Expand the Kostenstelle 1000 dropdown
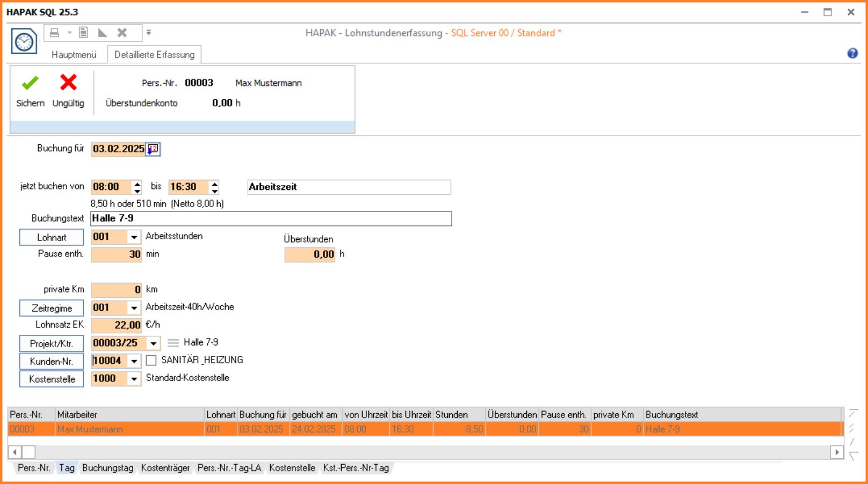 (x=134, y=378)
